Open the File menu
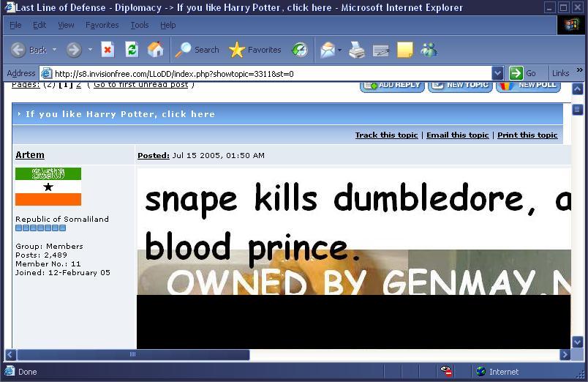 (15, 25)
